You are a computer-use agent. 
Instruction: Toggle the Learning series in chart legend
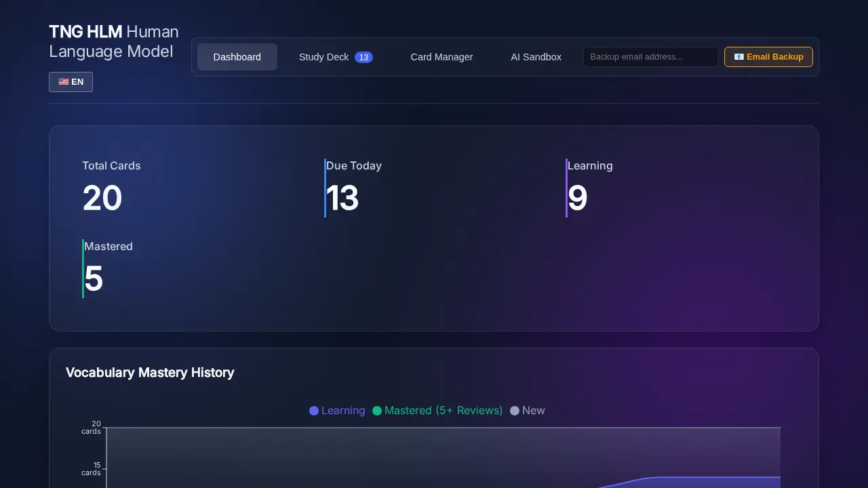click(x=337, y=411)
